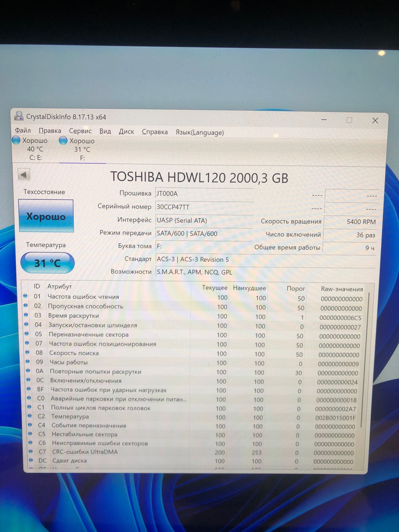399x532 pixels.
Task: Close the CrystalDiskInfo window
Action: point(375,120)
